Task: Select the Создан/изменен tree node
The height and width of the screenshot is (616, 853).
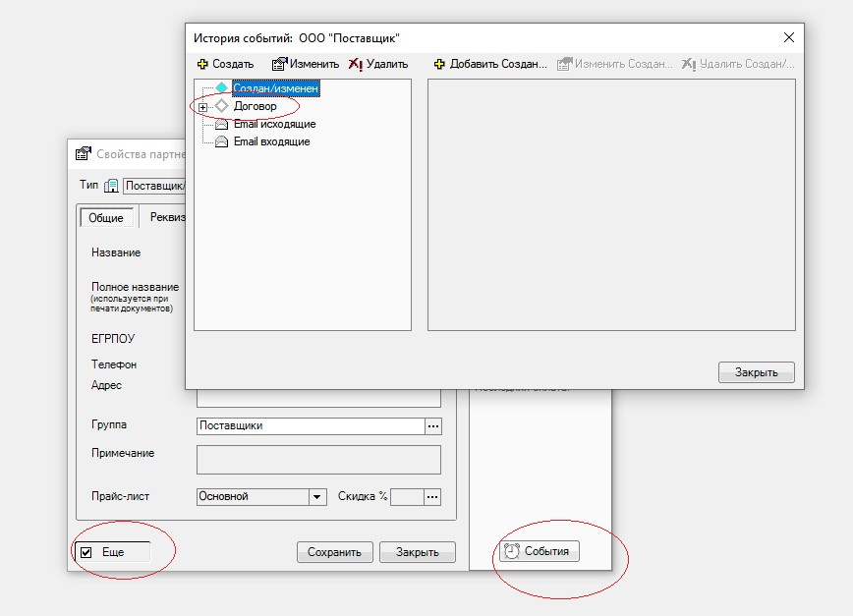Action: pos(275,88)
